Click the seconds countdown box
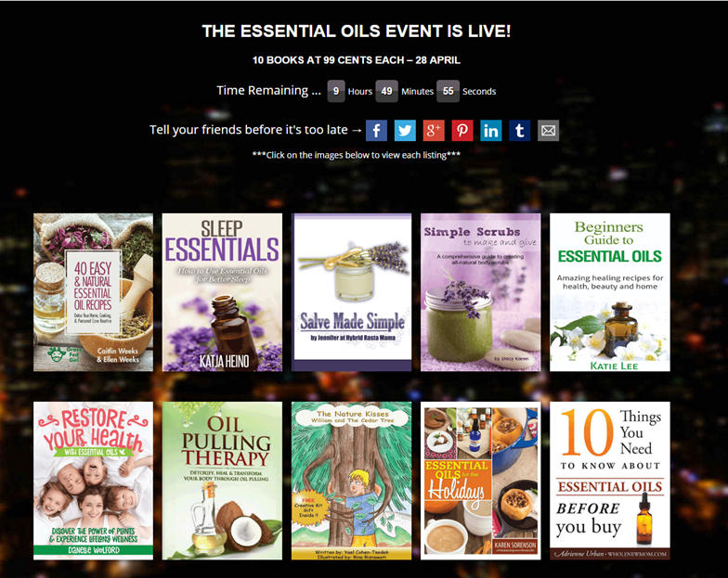The height and width of the screenshot is (578, 728). [x=448, y=91]
